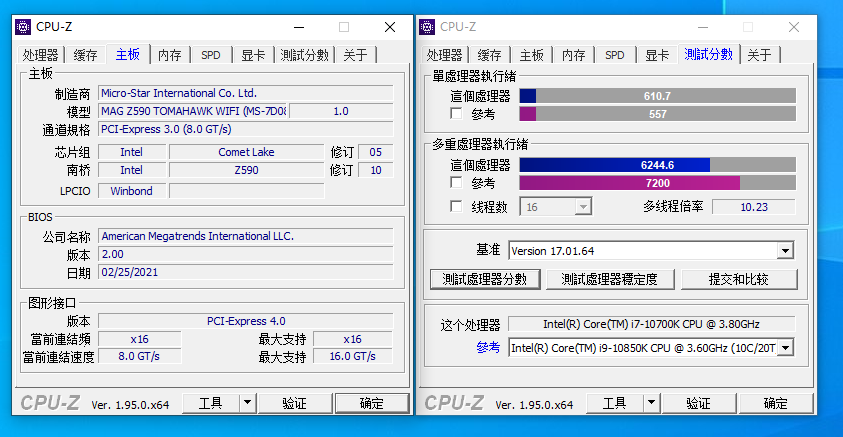The image size is (843, 437).
Task: Close the left CPU-Z window
Action: click(x=390, y=27)
